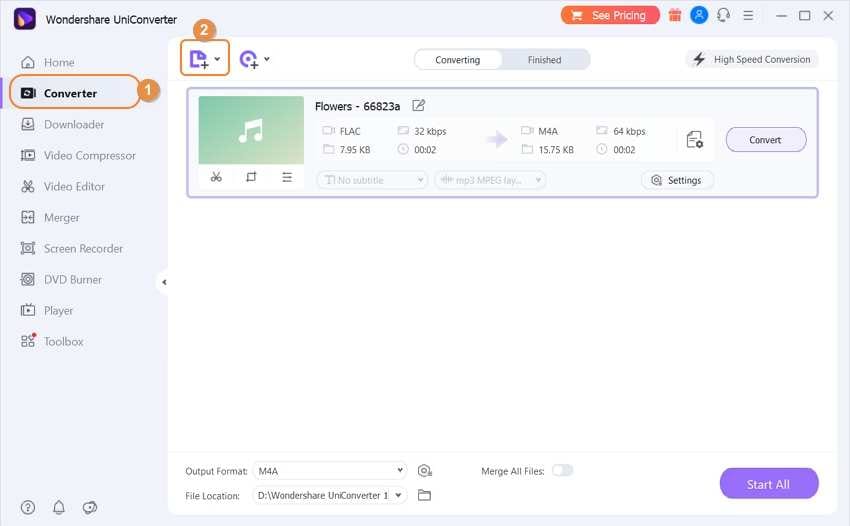Trim the audio with the scissors icon
This screenshot has width=850, height=526.
point(216,177)
